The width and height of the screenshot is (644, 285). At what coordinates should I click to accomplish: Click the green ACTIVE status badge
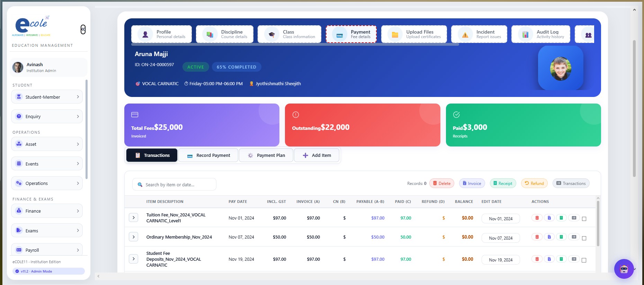coord(196,67)
